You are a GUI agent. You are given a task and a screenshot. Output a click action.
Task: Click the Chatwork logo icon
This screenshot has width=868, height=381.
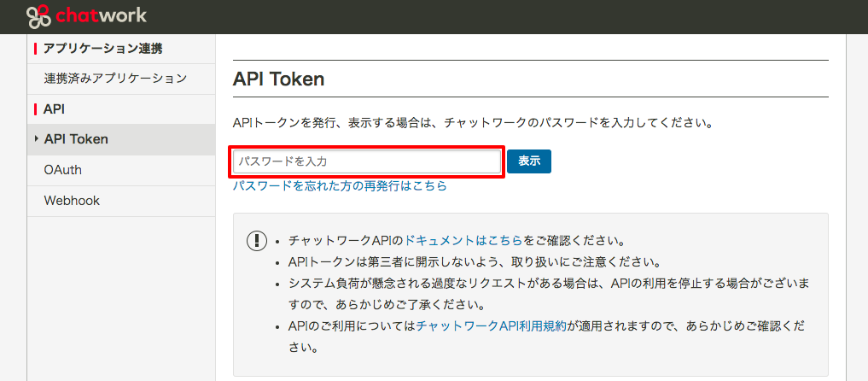point(39,15)
